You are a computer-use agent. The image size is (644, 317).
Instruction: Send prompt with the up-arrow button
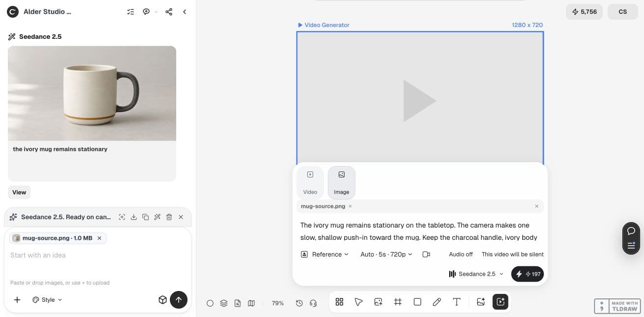(179, 300)
